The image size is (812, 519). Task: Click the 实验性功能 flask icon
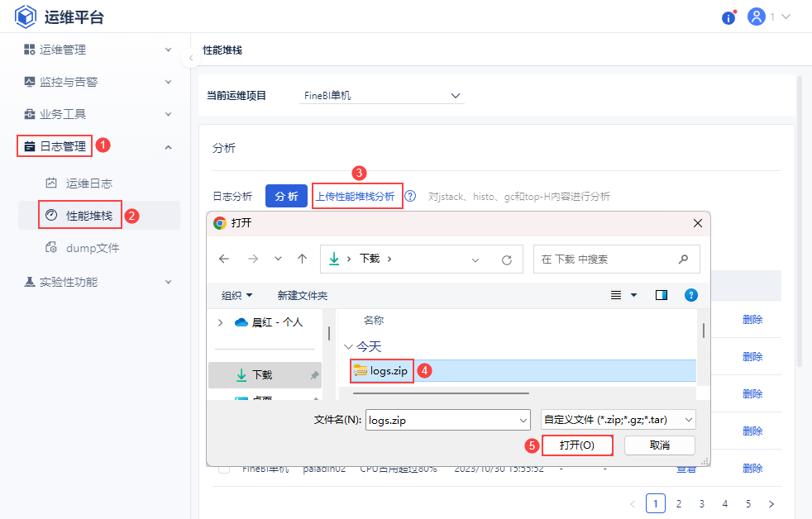coord(30,282)
